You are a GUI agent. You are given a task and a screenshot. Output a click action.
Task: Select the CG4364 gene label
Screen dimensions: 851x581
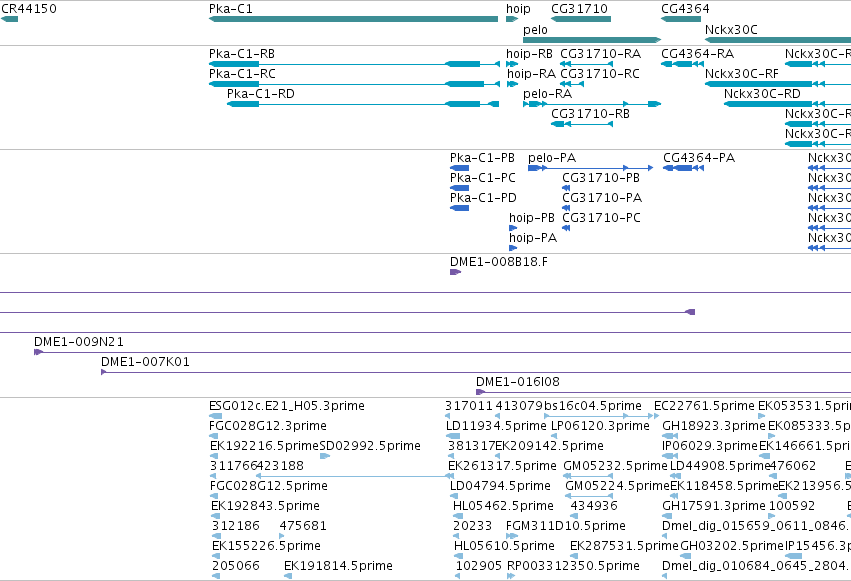685,9
